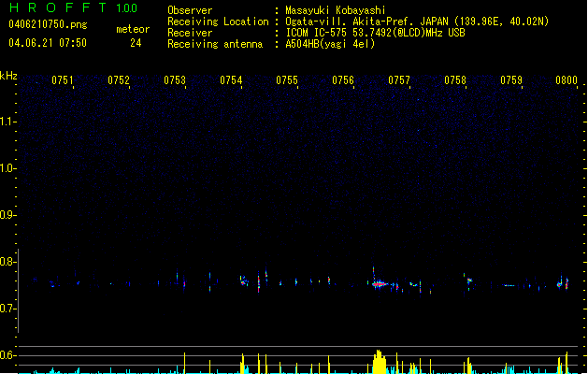The height and width of the screenshot is (374, 588).
Task: Click the 0753 time axis marker
Action: (x=175, y=80)
